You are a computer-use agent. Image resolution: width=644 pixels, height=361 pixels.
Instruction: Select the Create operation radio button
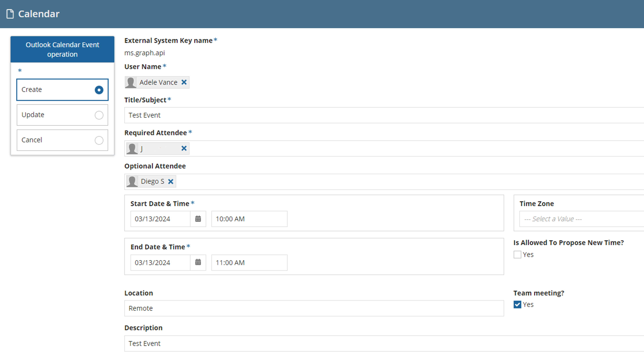tap(99, 90)
